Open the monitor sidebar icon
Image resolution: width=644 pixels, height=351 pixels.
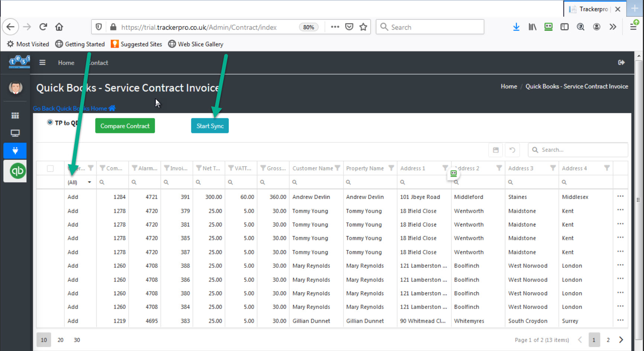coord(15,133)
